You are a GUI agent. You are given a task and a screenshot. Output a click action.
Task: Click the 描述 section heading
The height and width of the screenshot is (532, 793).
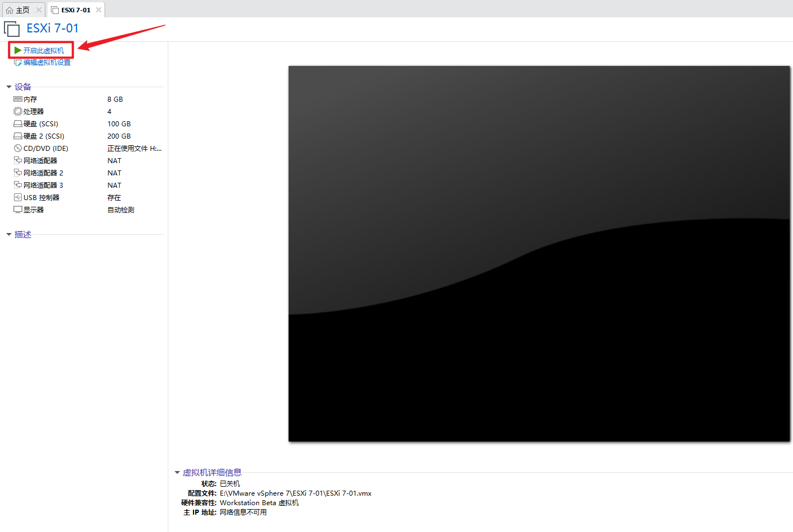click(x=23, y=234)
